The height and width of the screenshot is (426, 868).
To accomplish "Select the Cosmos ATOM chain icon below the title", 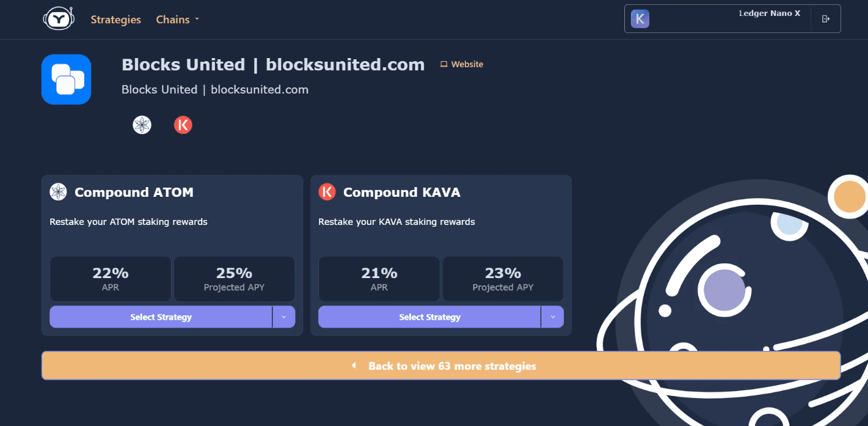I will [142, 125].
